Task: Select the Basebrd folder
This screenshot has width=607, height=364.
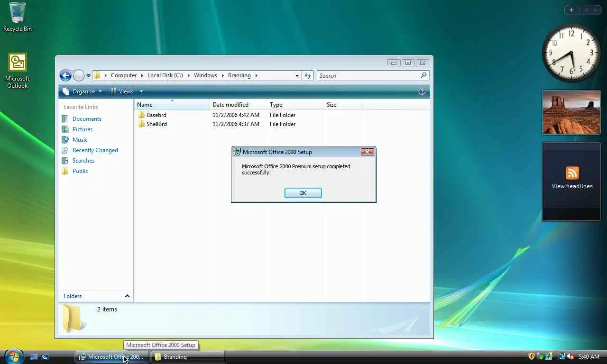Action: 156,115
